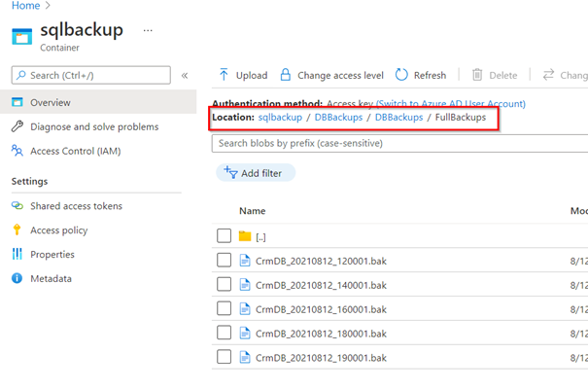
Task: Open the ellipsis menu next to sqlbackup
Action: click(148, 30)
